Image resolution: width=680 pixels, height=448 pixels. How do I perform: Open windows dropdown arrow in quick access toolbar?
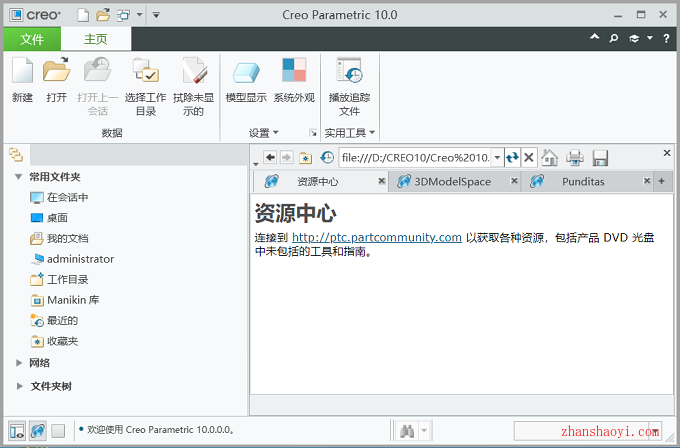[x=139, y=15]
